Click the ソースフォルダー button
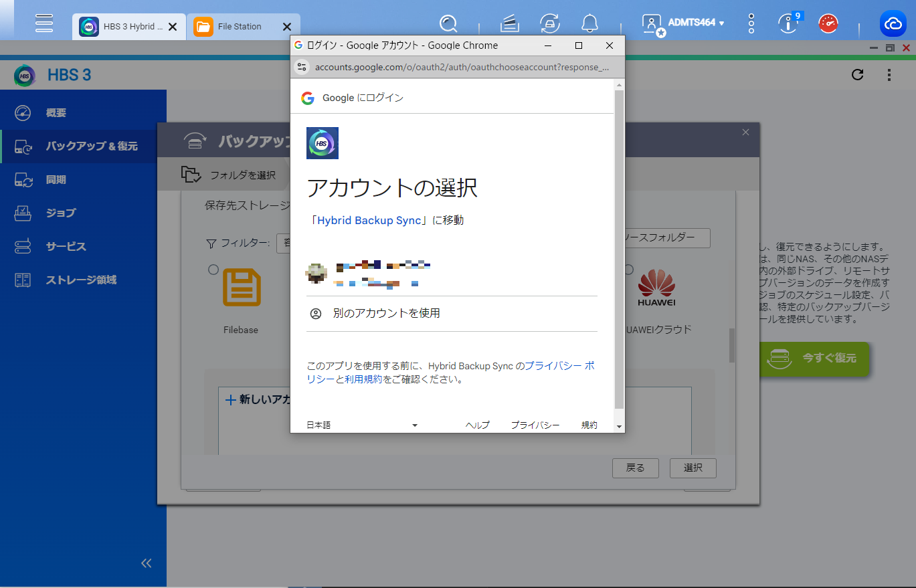Viewport: 916px width, 588px height. (x=667, y=238)
